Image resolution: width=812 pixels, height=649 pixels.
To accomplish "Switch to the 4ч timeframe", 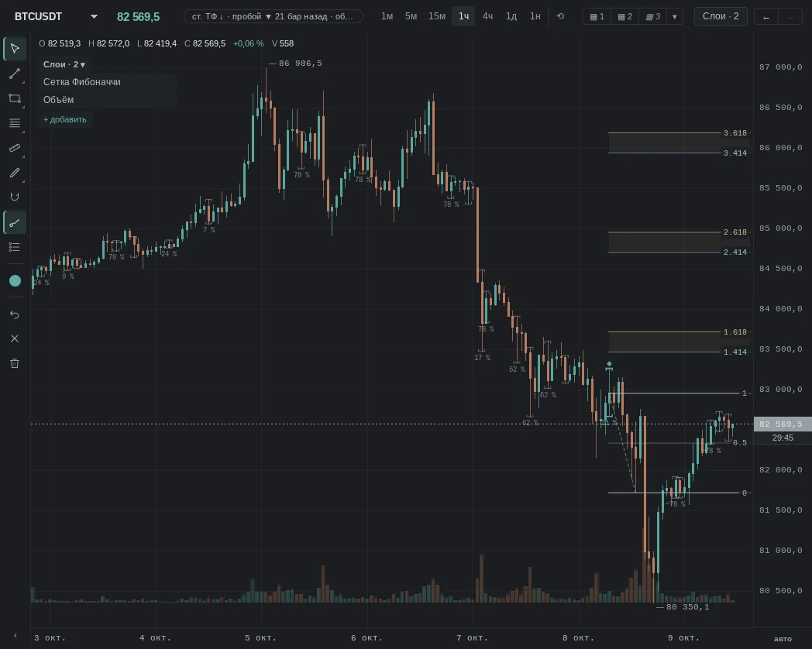I will [487, 16].
